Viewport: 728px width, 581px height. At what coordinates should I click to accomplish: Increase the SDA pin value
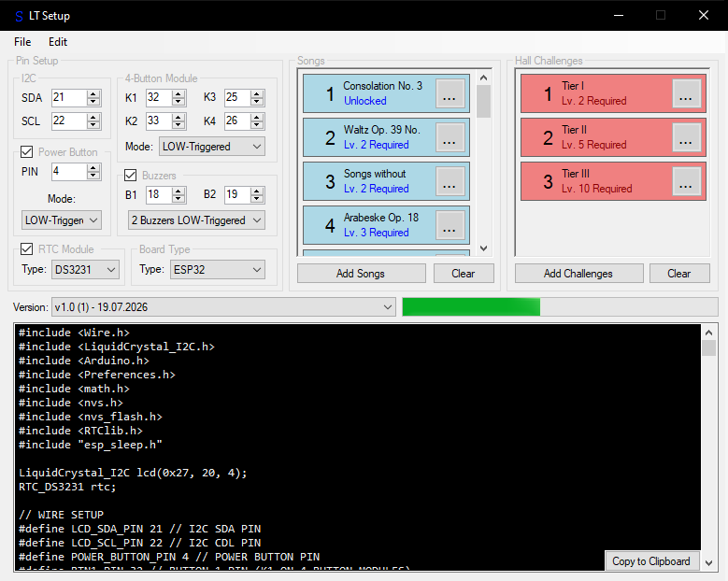pos(93,93)
